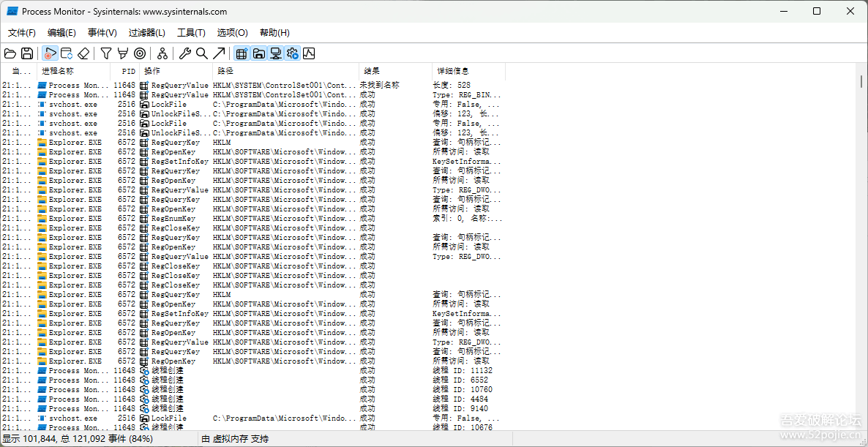Toggle Show Process and Thread Activity button
Viewport: 868px width, 447px height.
click(x=292, y=53)
